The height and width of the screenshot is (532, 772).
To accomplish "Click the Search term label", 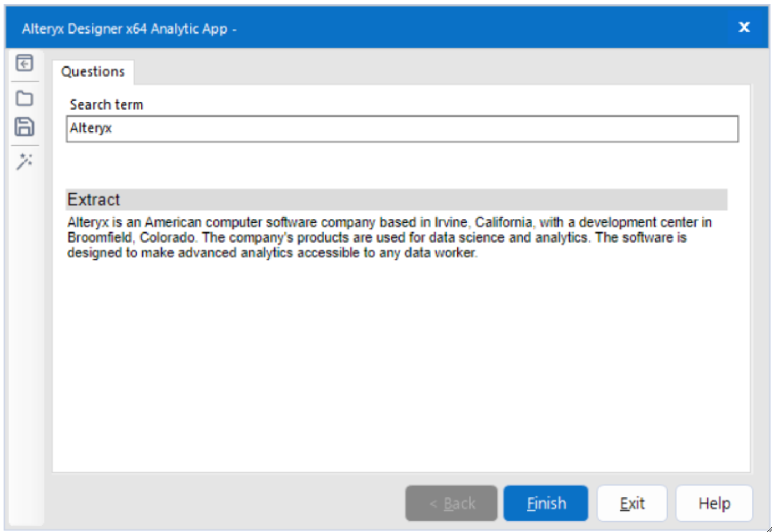I will coord(106,104).
